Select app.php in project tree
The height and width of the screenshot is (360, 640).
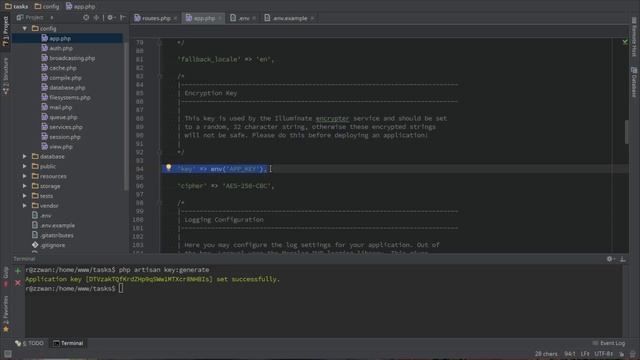tap(56, 38)
